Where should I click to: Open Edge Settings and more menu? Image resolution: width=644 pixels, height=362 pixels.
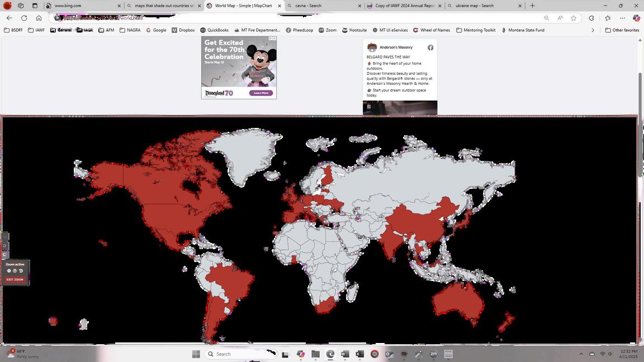pyautogui.click(x=623, y=18)
